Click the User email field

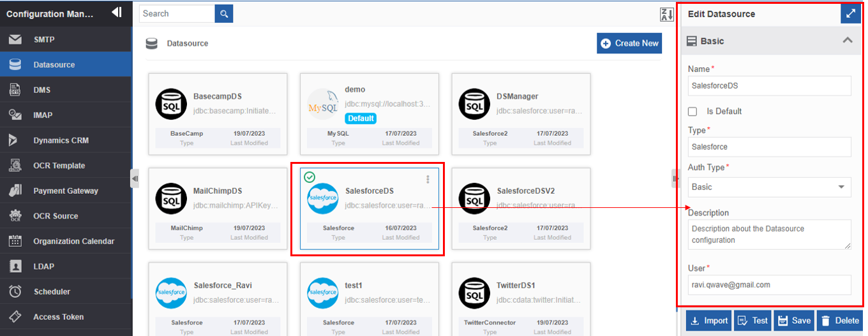click(x=769, y=284)
